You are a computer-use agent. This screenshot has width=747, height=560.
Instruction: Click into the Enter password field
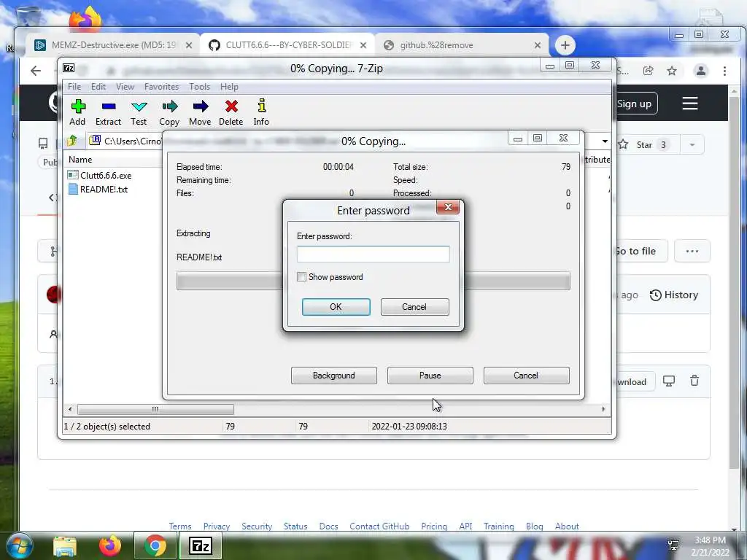click(x=373, y=254)
